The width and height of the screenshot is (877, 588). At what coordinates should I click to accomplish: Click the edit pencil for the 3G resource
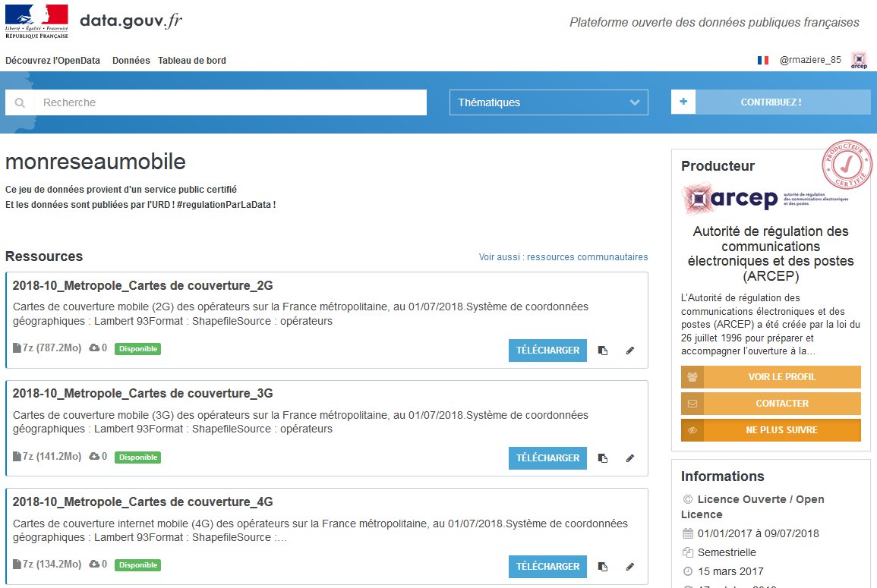click(629, 458)
